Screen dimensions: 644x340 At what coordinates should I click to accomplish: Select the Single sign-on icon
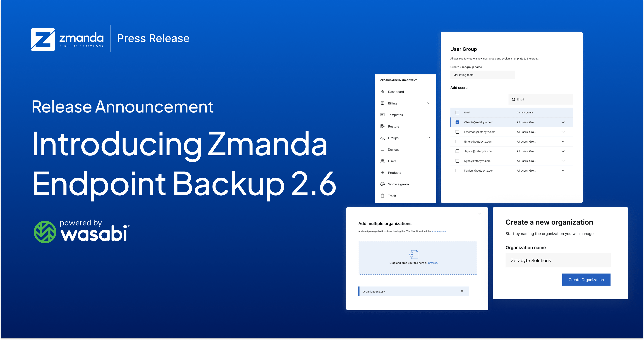click(382, 184)
